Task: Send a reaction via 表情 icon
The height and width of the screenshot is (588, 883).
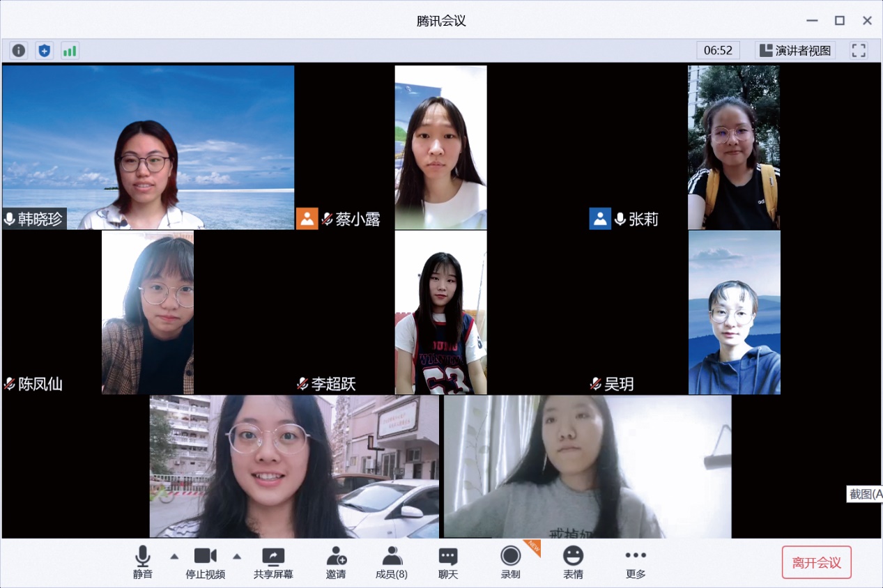Action: 573,563
